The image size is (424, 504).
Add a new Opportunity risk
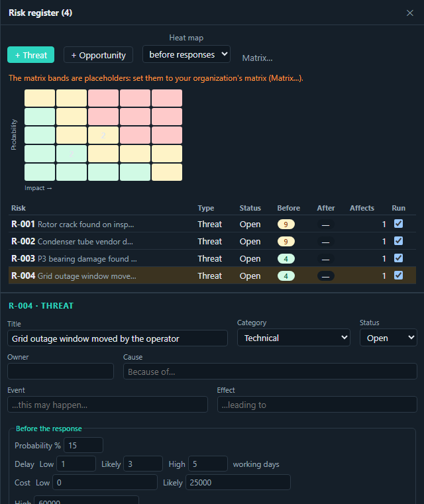[98, 55]
